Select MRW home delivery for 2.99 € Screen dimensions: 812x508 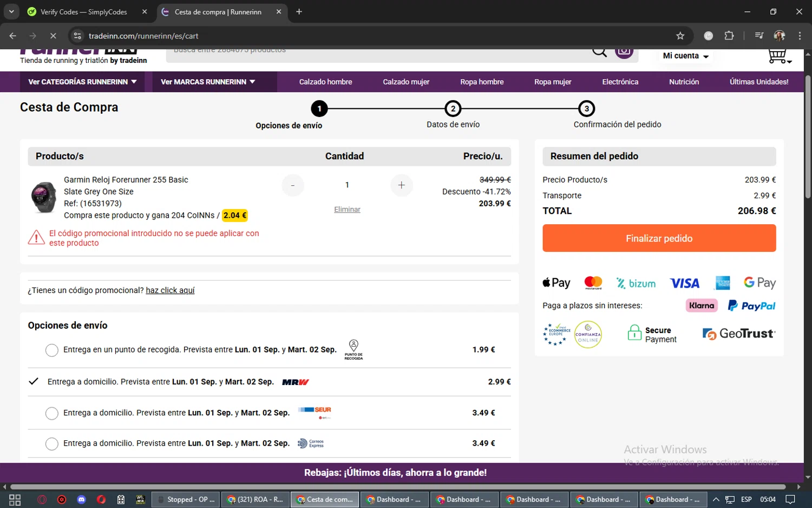click(x=34, y=381)
